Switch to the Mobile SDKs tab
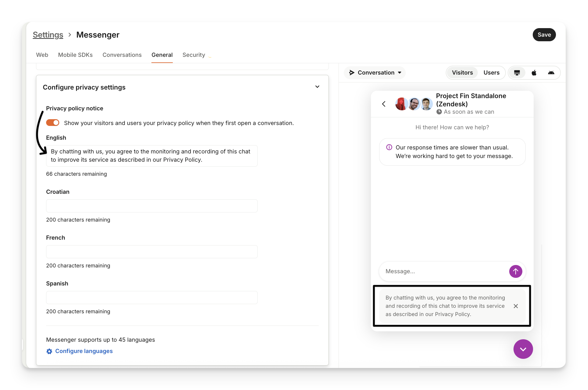The height and width of the screenshot is (390, 588). (x=75, y=55)
